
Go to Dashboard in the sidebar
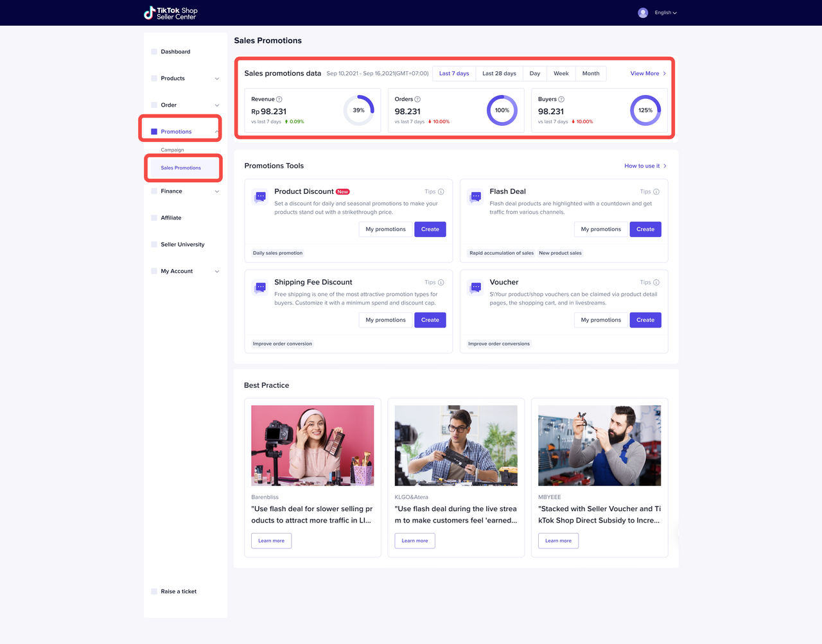175,52
